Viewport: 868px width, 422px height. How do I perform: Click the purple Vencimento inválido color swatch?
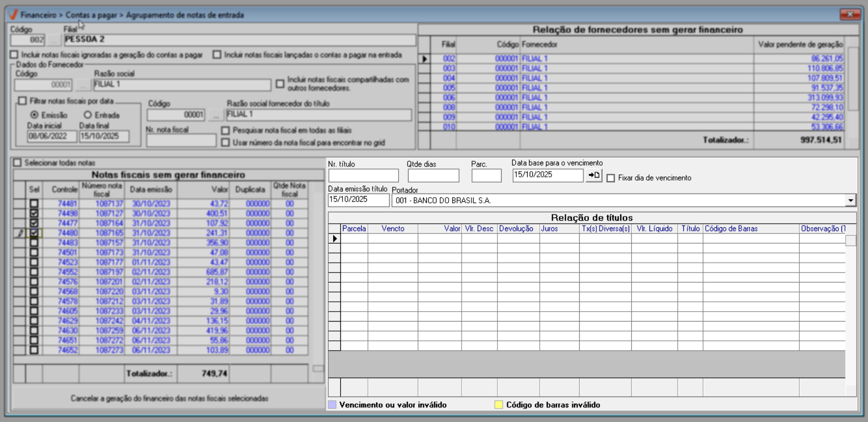[x=332, y=405]
